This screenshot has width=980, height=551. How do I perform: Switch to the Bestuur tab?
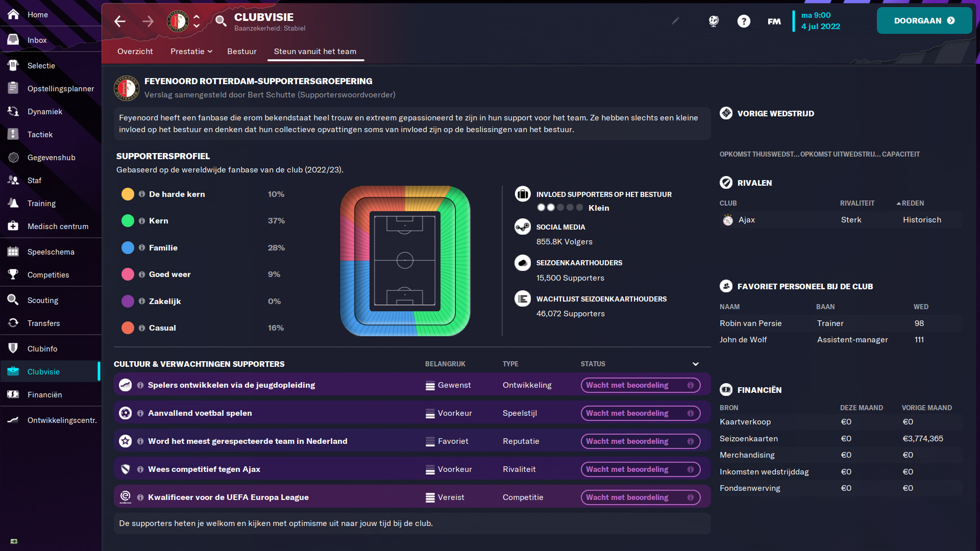pyautogui.click(x=242, y=51)
